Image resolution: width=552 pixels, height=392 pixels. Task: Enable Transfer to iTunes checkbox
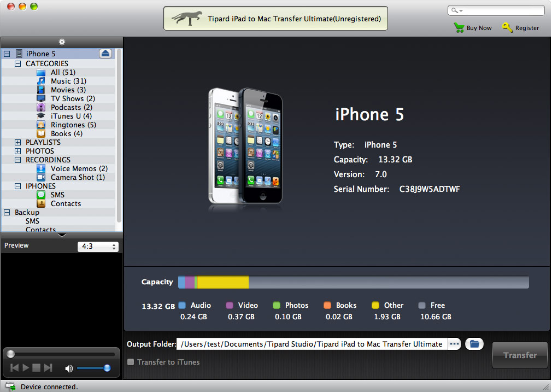(131, 362)
